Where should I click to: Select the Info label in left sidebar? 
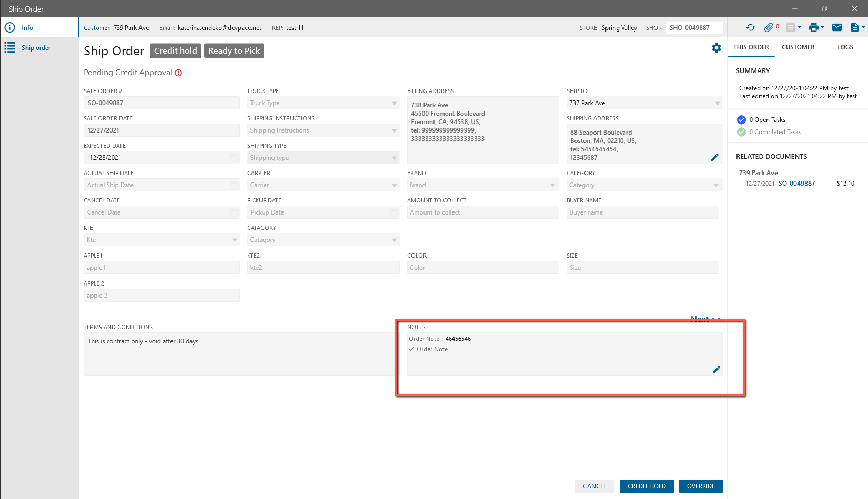pos(27,28)
